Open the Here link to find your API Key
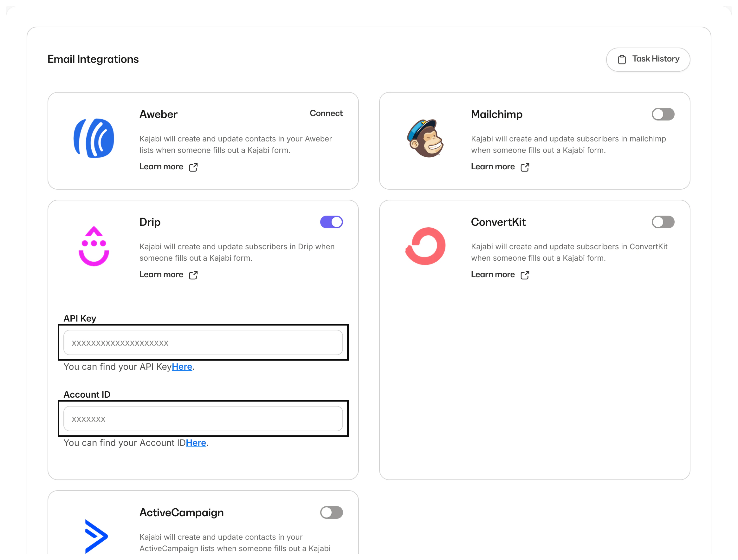 182,367
